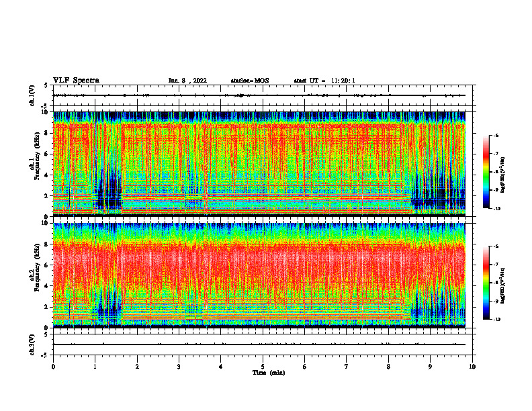Click inside the ch.2 spectrogram panel
Image resolution: width=532 pixels, height=411 pixels.
259,275
